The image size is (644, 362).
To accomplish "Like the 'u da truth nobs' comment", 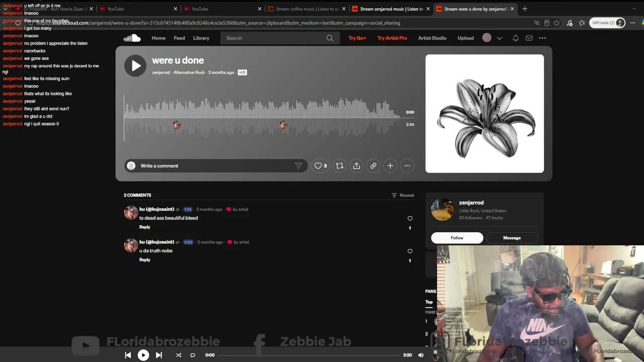I will (x=410, y=251).
